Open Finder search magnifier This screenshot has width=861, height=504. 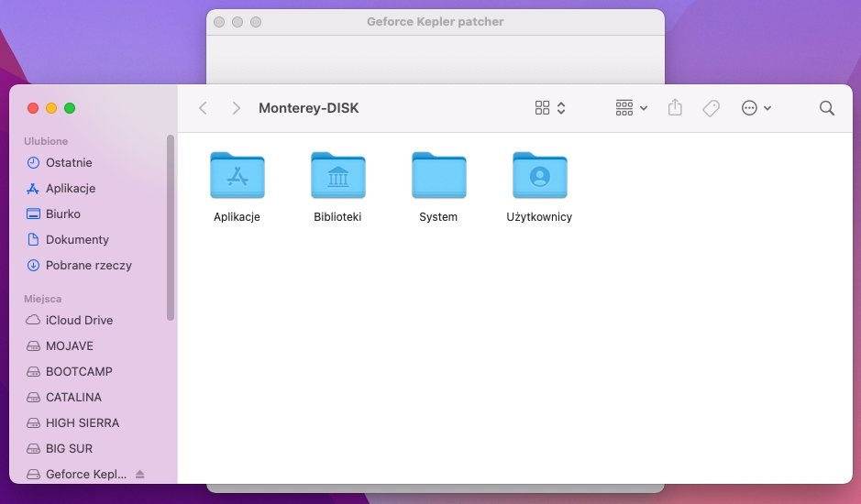click(826, 108)
